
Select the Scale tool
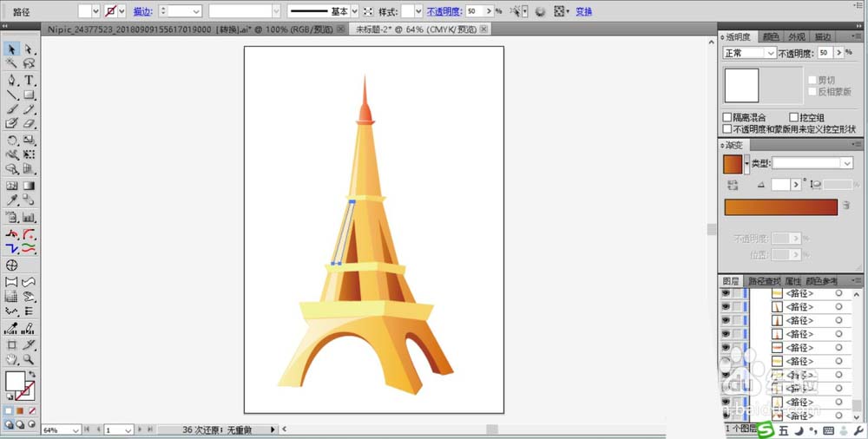point(29,141)
